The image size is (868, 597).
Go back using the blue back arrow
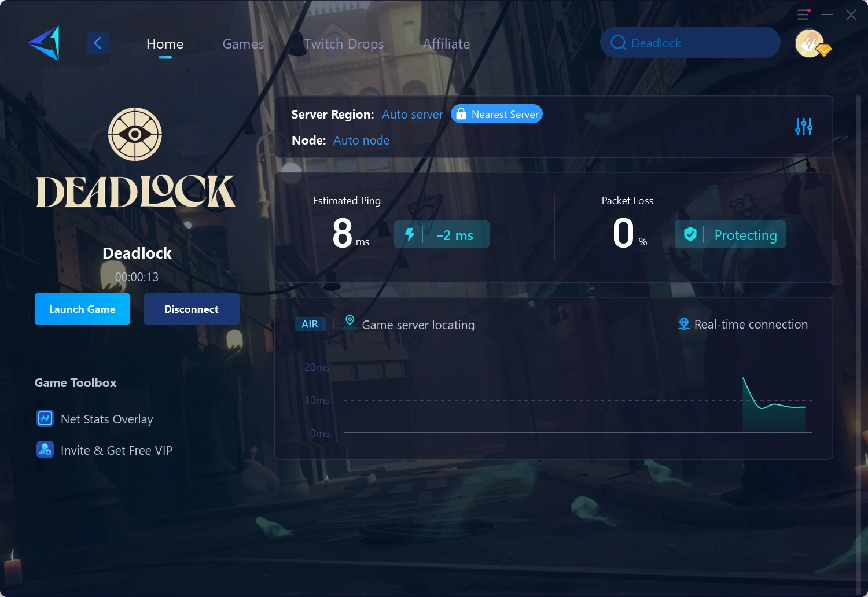pos(97,43)
